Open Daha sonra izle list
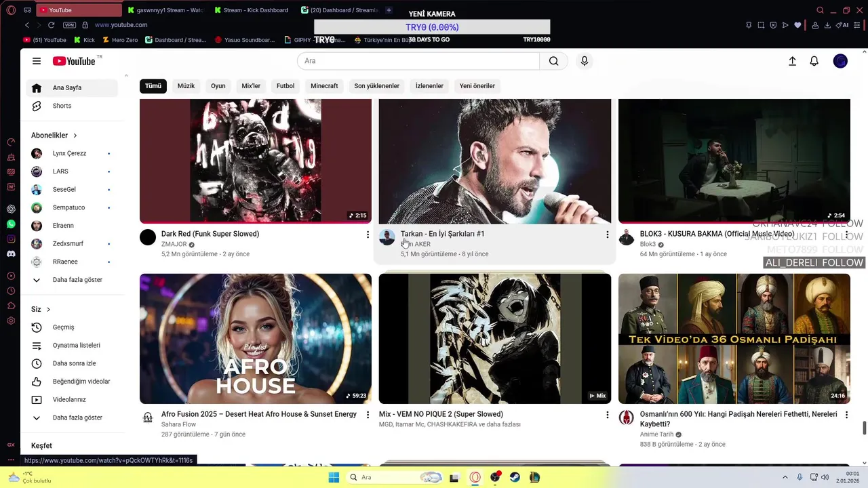The width and height of the screenshot is (868, 488). [x=72, y=363]
